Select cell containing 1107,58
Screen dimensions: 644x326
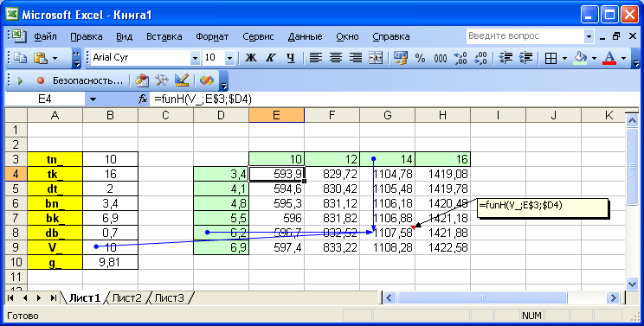click(x=387, y=233)
